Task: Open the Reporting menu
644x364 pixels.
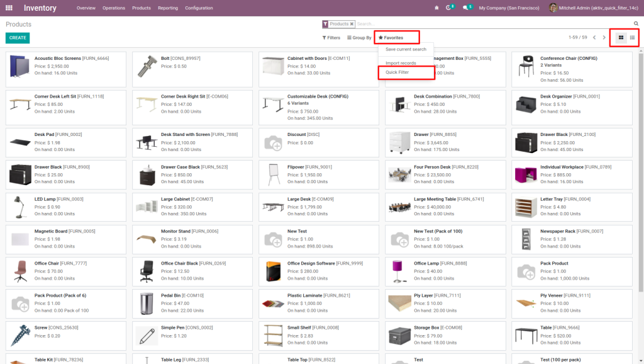Action: (x=167, y=8)
